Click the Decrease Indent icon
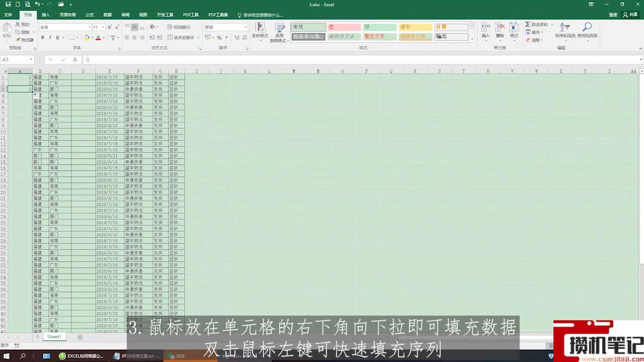 tap(152, 38)
